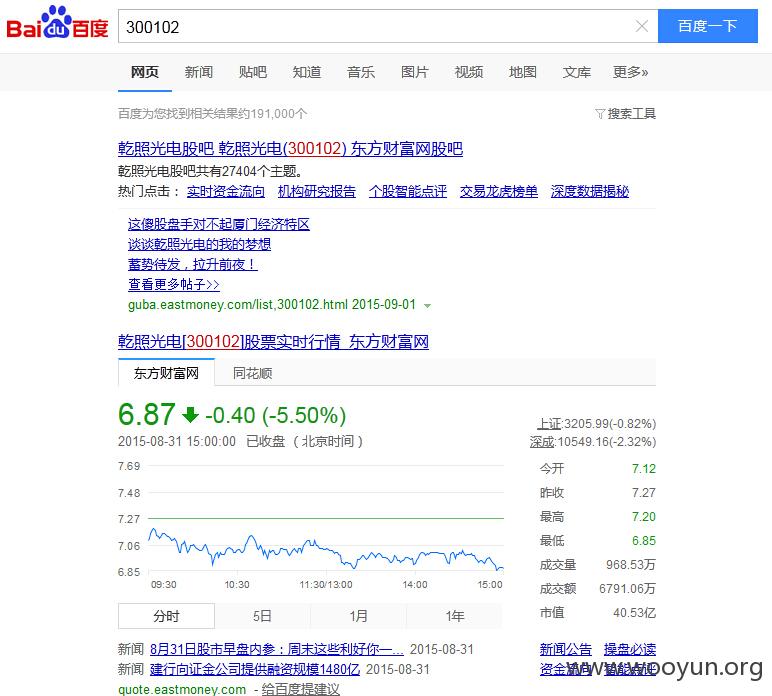Open the 实时资金流向 link

pos(226,191)
